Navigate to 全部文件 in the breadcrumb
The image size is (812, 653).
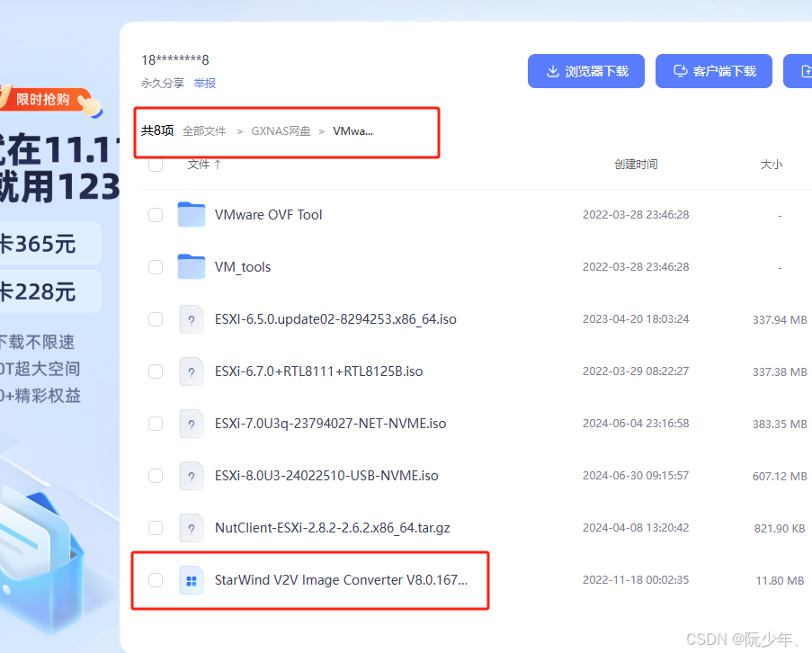point(204,130)
